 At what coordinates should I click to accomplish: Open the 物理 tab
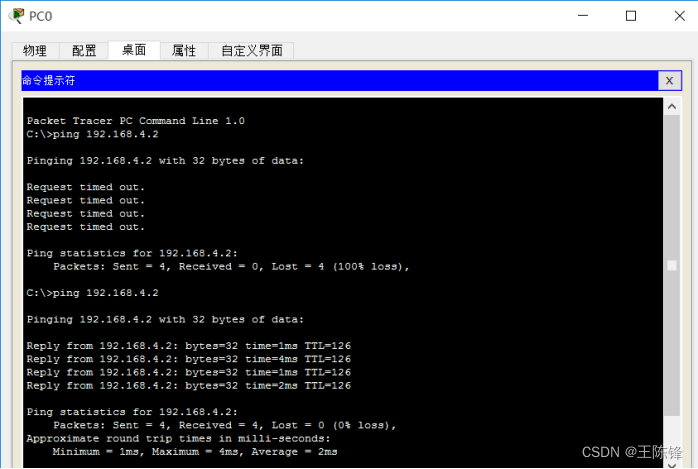35,51
